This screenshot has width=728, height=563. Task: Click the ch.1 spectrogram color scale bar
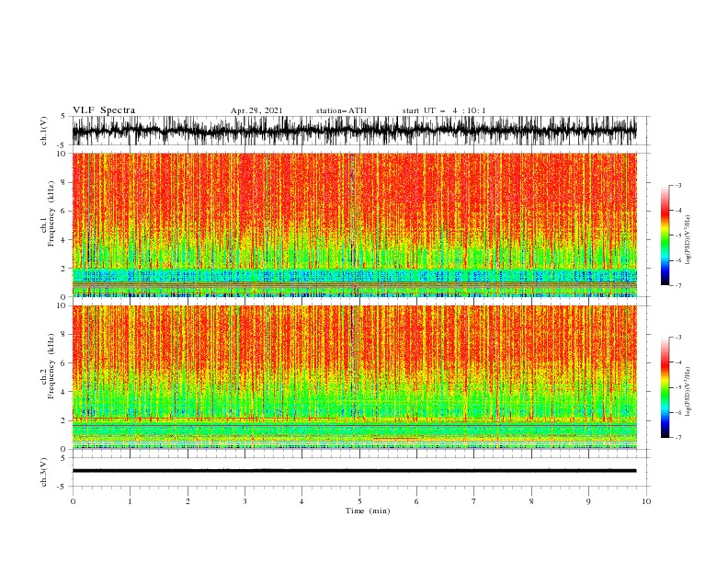[x=665, y=236]
